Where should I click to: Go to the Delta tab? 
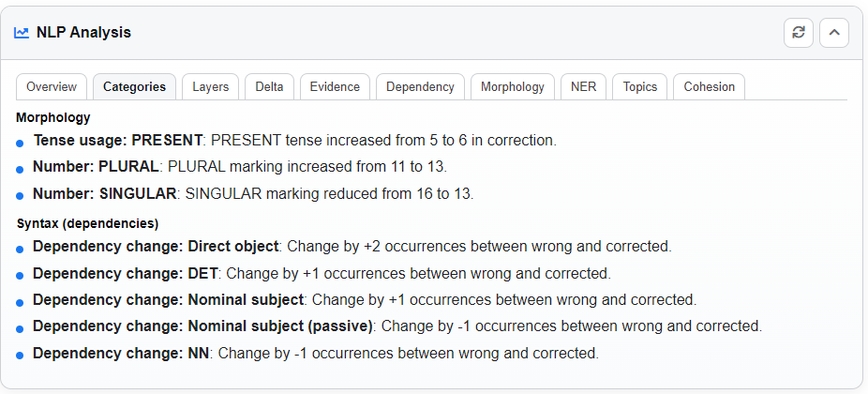(x=269, y=86)
